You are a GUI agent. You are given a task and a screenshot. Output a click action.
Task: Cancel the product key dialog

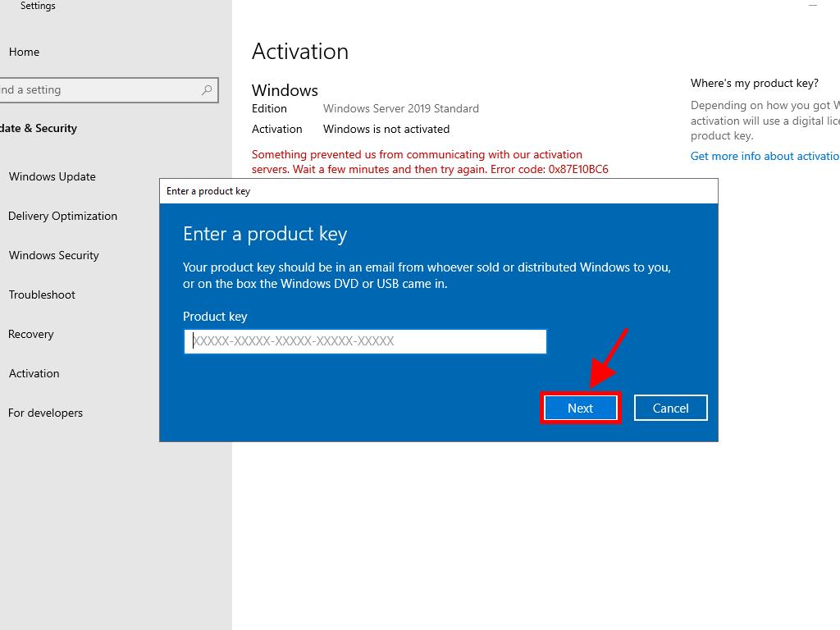tap(671, 409)
